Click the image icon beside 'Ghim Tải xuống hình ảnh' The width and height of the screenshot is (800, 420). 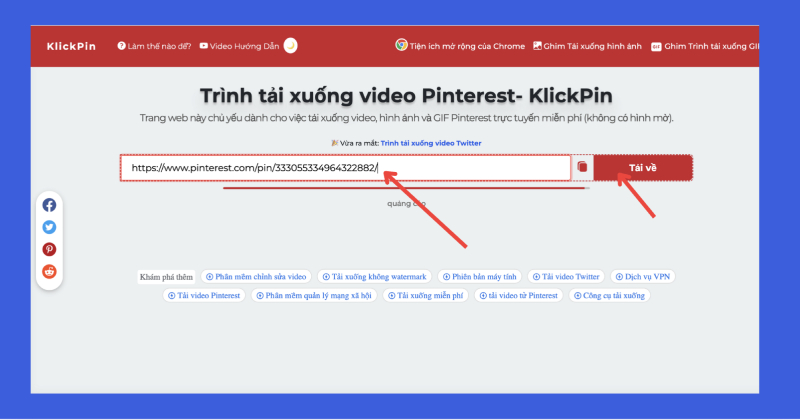point(537,45)
